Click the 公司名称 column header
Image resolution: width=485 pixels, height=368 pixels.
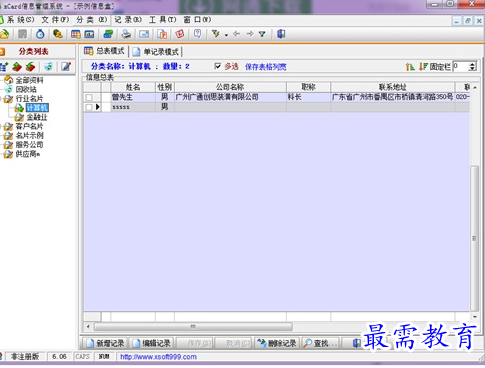pyautogui.click(x=230, y=87)
